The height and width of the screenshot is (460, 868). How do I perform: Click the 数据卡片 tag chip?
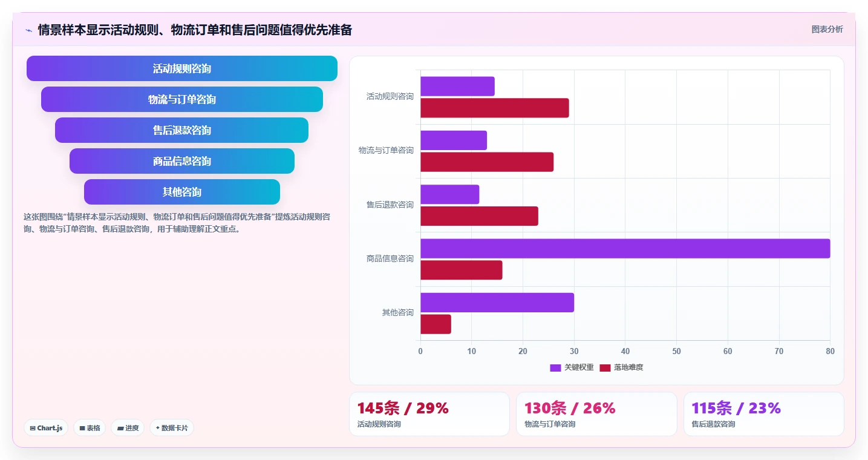[172, 428]
